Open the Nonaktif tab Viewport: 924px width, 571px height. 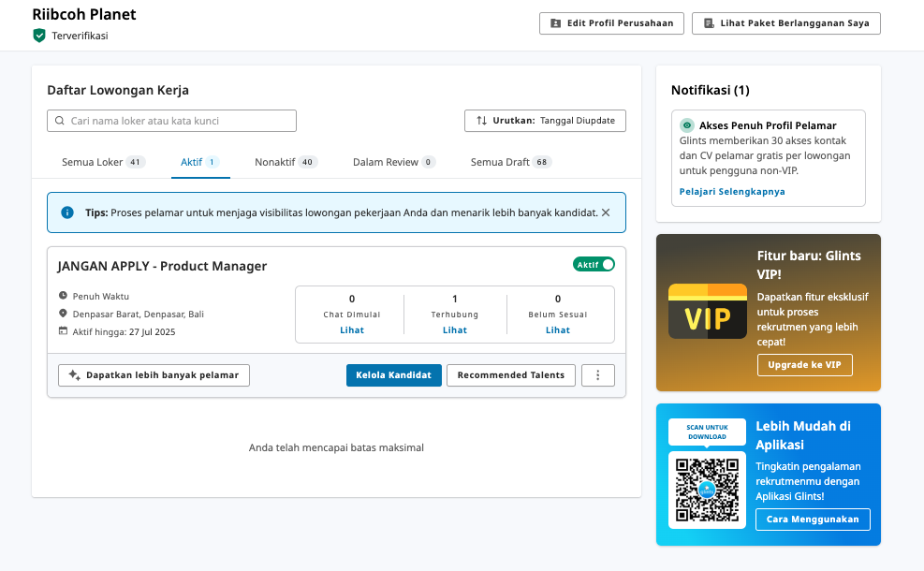pos(286,162)
